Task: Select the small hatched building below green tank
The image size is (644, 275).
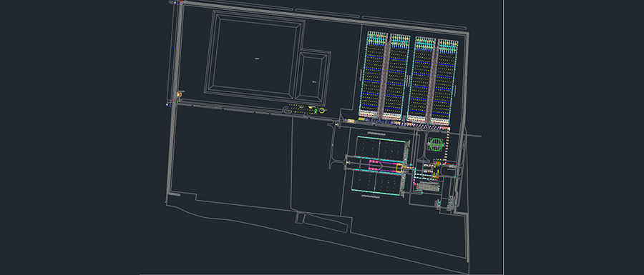Action: pyautogui.click(x=428, y=186)
